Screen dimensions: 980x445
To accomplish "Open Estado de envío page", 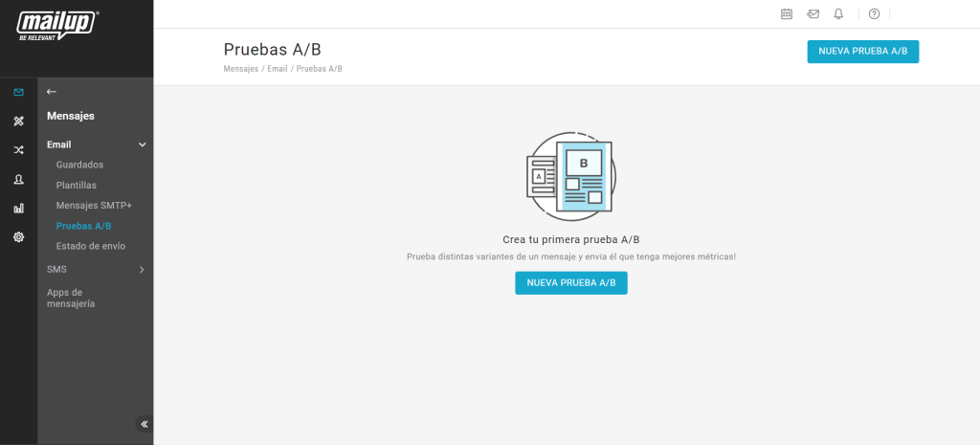I will tap(90, 246).
